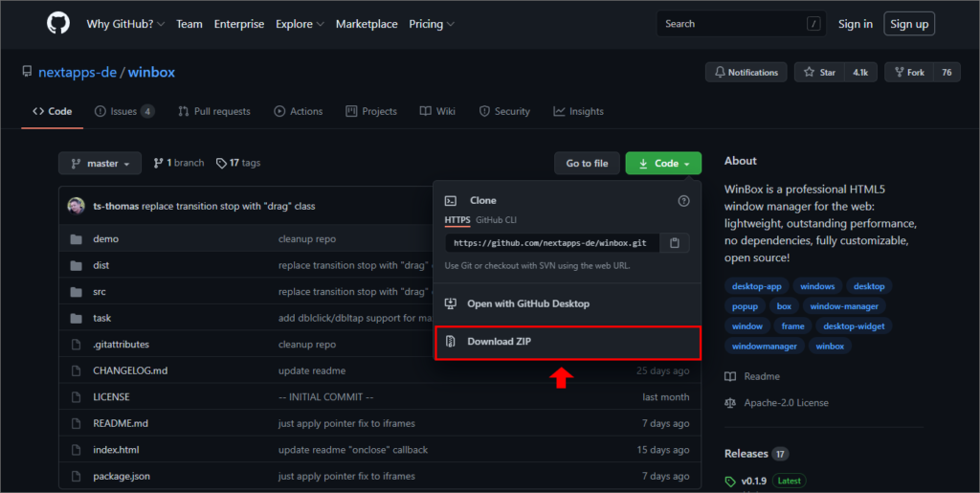Screen dimensions: 980x493
Task: Copy the clone URL with clipboard icon
Action: (x=675, y=243)
